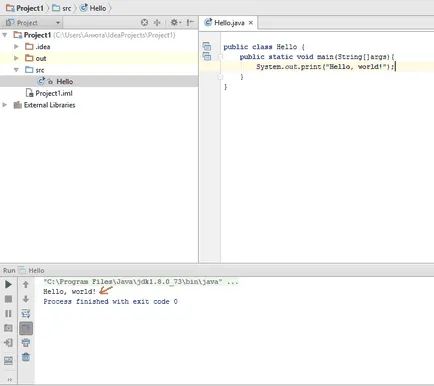Click the Dump Threads camera icon
Screen dimensions: 434x386
[8, 328]
